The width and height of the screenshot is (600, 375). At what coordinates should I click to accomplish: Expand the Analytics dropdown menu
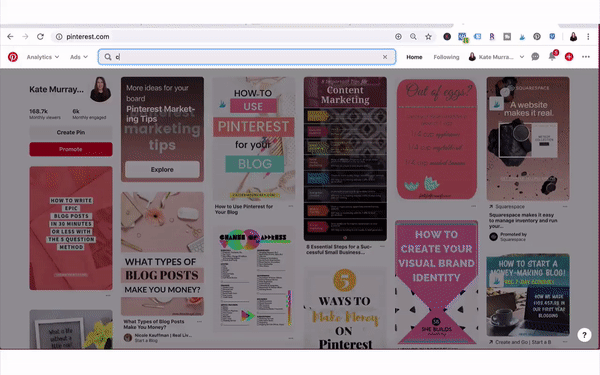pyautogui.click(x=42, y=57)
